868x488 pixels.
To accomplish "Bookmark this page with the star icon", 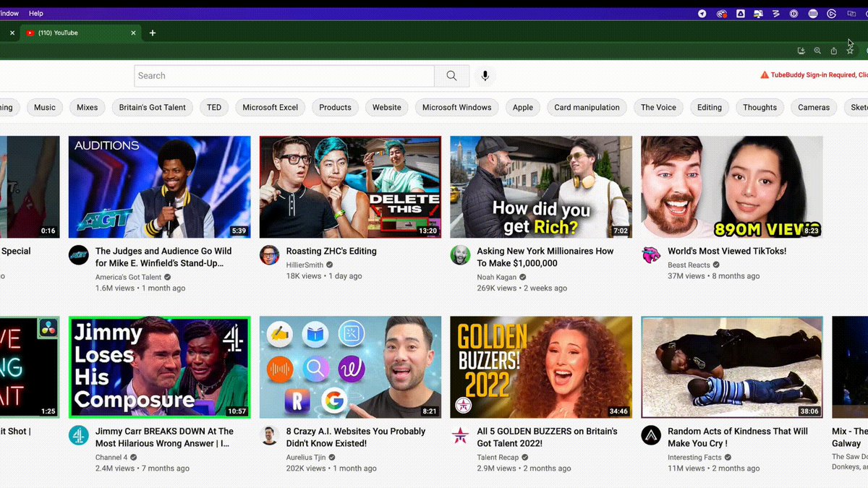I will (x=850, y=51).
